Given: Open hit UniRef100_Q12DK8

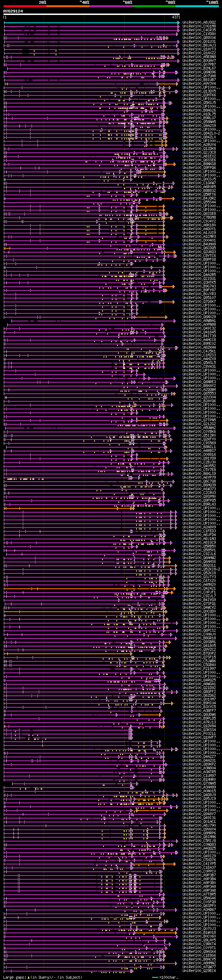Looking at the screenshot, I should 199,148.
